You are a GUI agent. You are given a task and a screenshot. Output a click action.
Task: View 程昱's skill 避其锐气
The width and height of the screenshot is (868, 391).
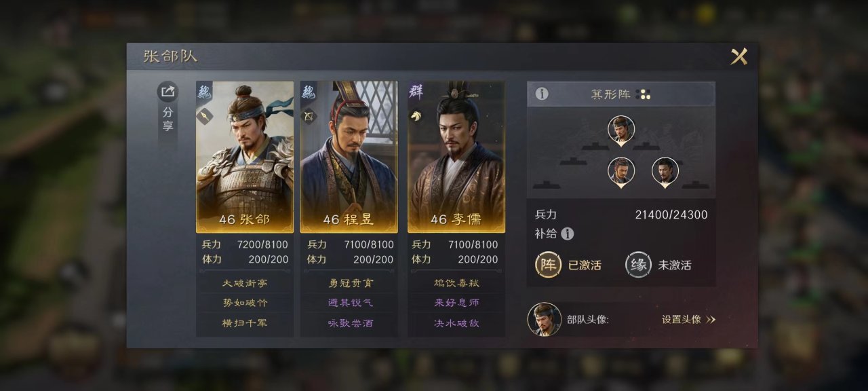point(351,303)
